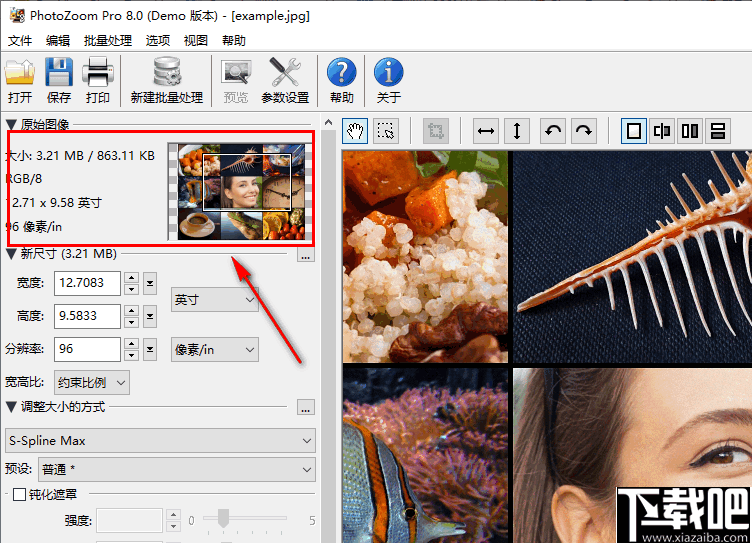Click the 强度 strength slider handle
752x543 pixels.
tap(223, 519)
